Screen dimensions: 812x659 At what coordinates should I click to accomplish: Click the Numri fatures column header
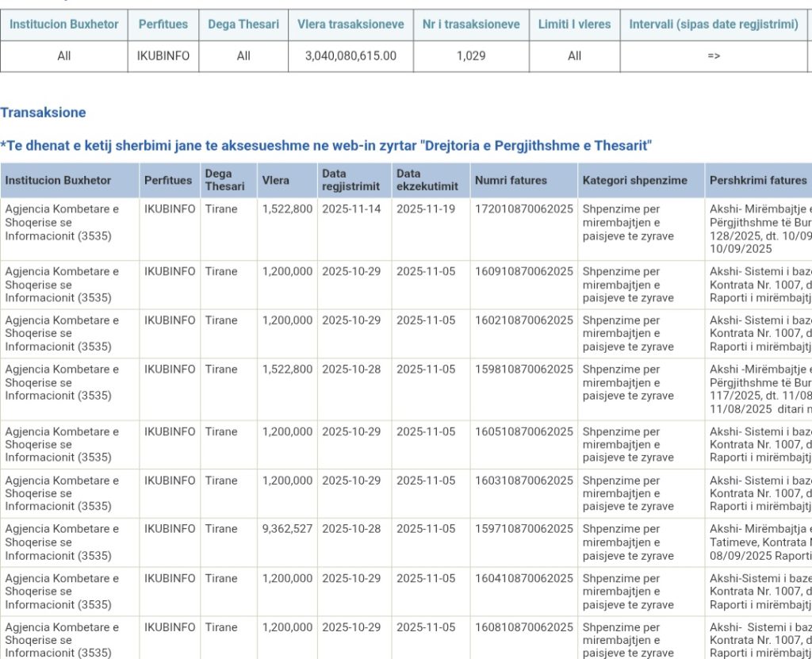point(511,180)
